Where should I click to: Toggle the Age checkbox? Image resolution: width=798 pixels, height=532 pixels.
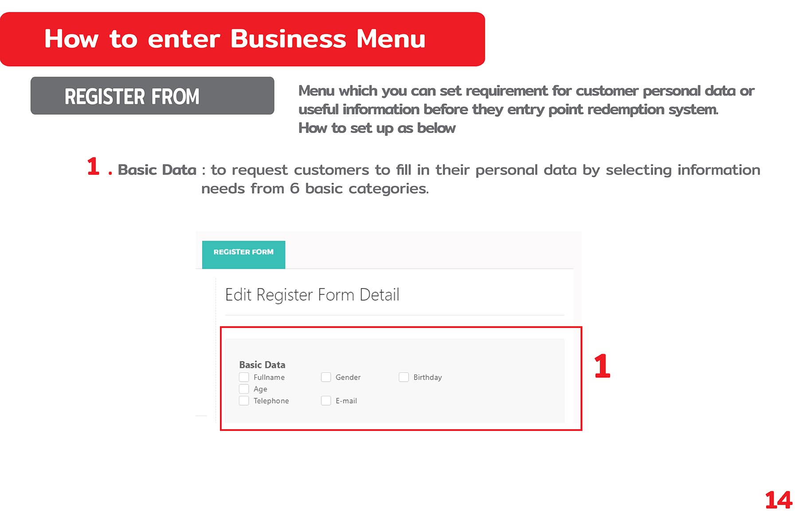click(x=244, y=389)
